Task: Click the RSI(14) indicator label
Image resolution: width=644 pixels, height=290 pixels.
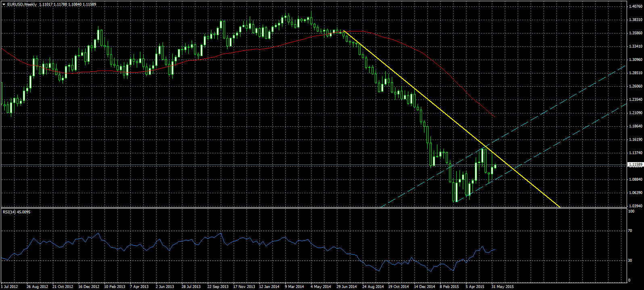Action: (16, 212)
